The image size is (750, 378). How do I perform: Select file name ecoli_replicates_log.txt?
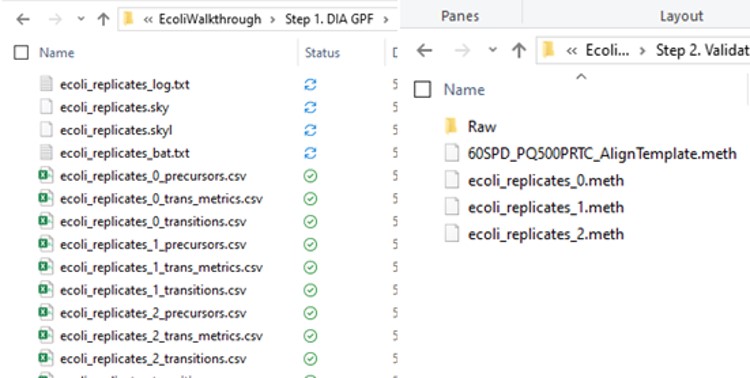(124, 85)
